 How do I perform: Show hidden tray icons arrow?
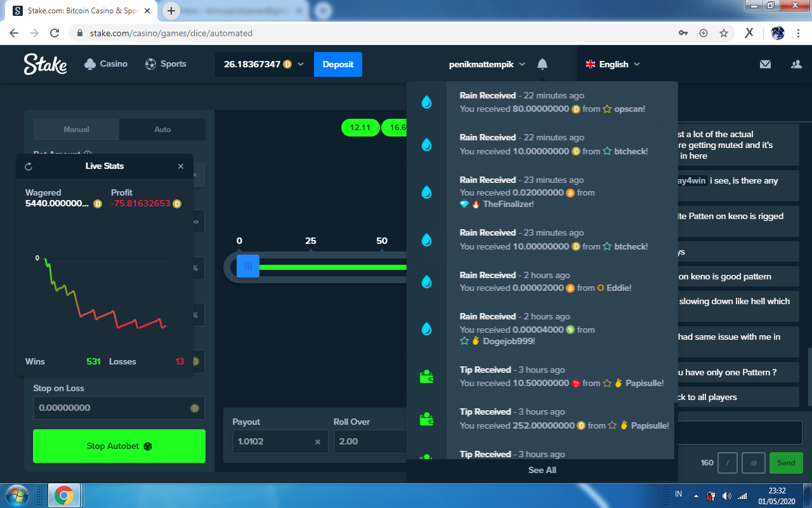[x=697, y=495]
